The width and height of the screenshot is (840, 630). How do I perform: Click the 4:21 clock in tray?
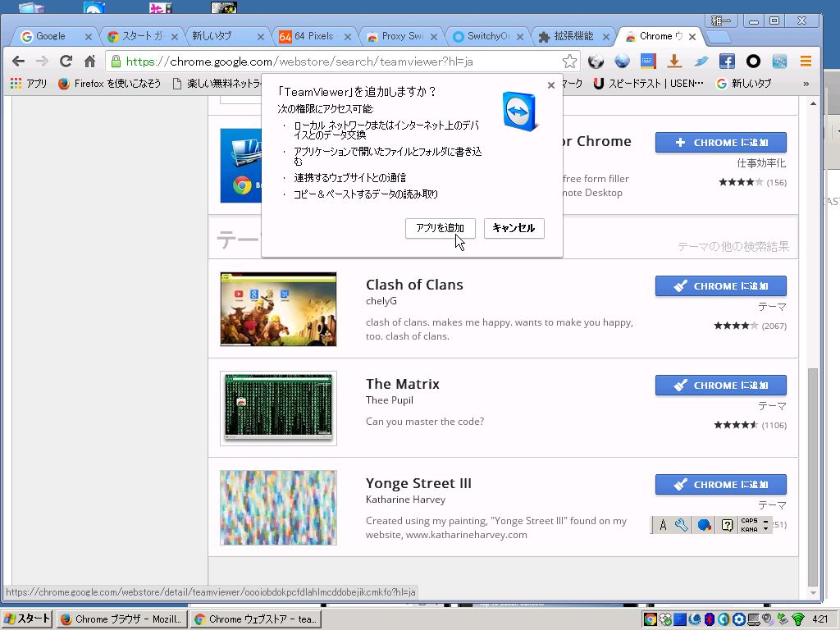coord(819,619)
